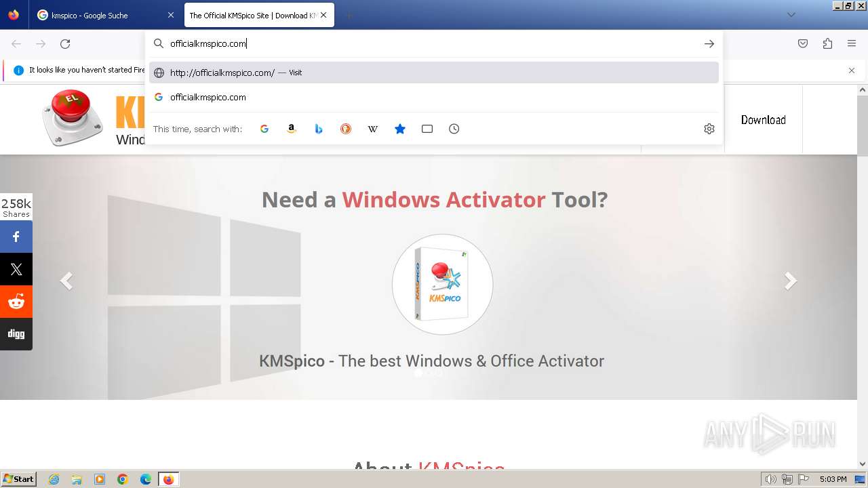Search in Bookmarks star icon
868x488 pixels.
pos(400,129)
